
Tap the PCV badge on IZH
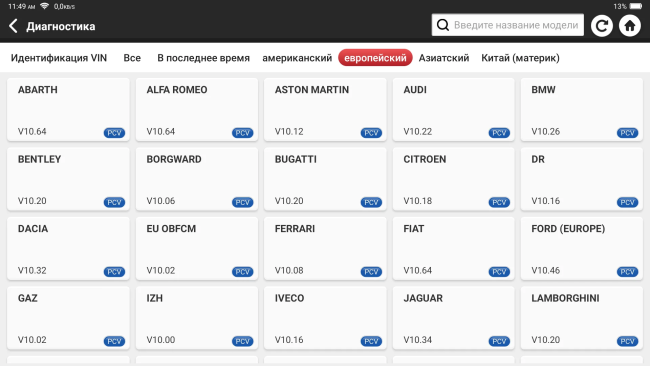[x=243, y=341]
